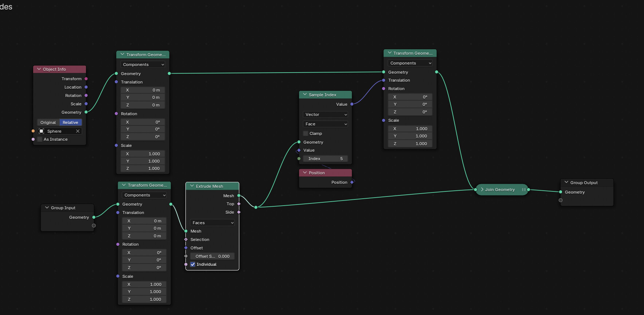The height and width of the screenshot is (315, 644).
Task: Click the empty virtual socket on Group Output
Action: point(561,200)
